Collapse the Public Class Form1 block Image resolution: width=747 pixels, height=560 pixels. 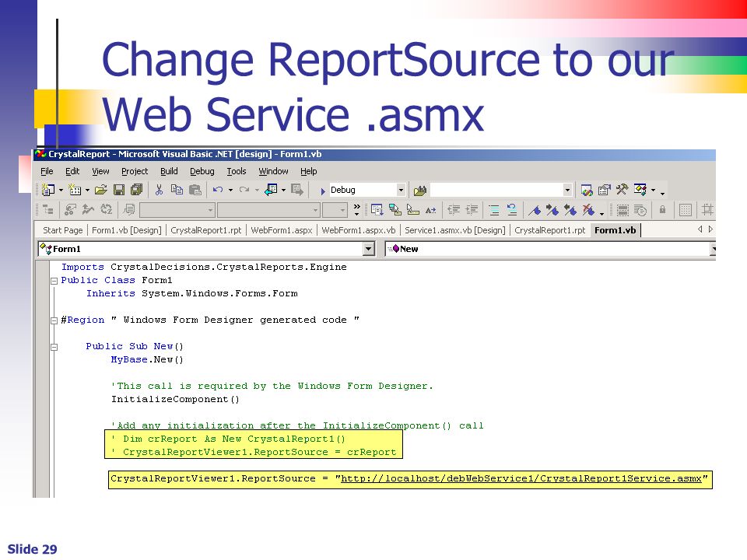coord(54,281)
